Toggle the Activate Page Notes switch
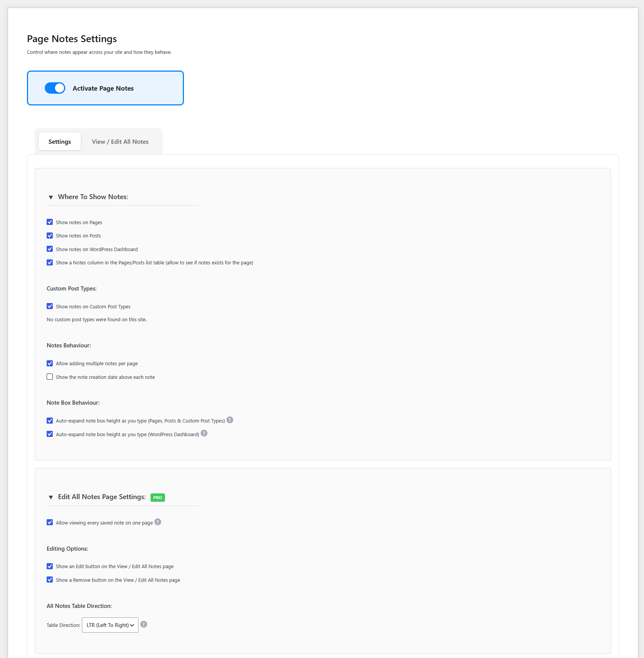 [55, 88]
